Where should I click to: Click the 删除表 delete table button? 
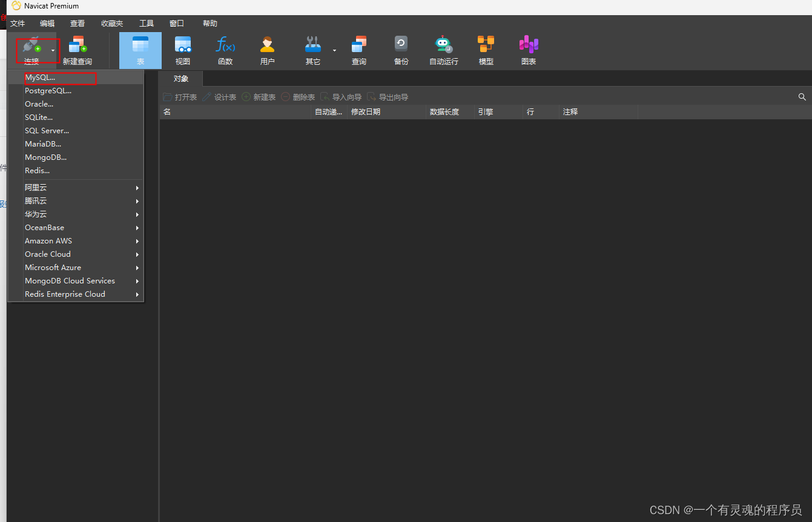298,97
